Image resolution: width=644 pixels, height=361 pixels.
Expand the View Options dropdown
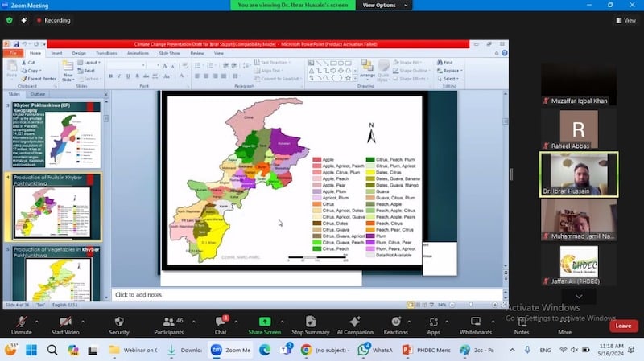pyautogui.click(x=383, y=5)
